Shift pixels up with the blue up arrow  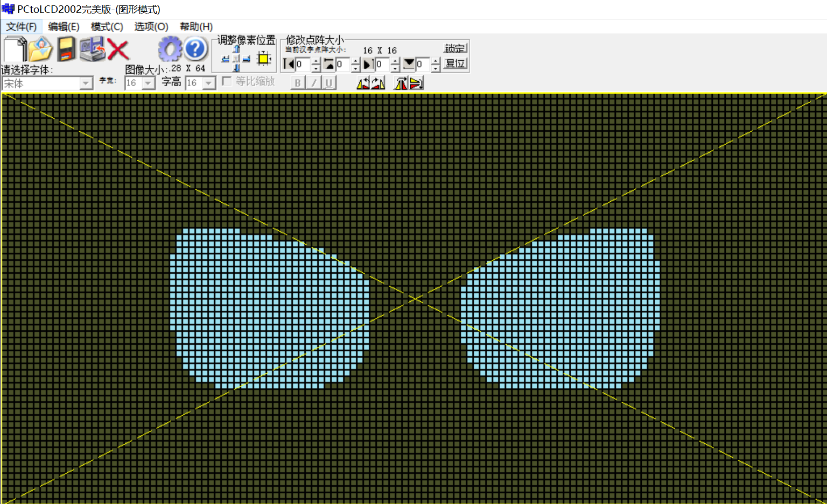(x=236, y=49)
